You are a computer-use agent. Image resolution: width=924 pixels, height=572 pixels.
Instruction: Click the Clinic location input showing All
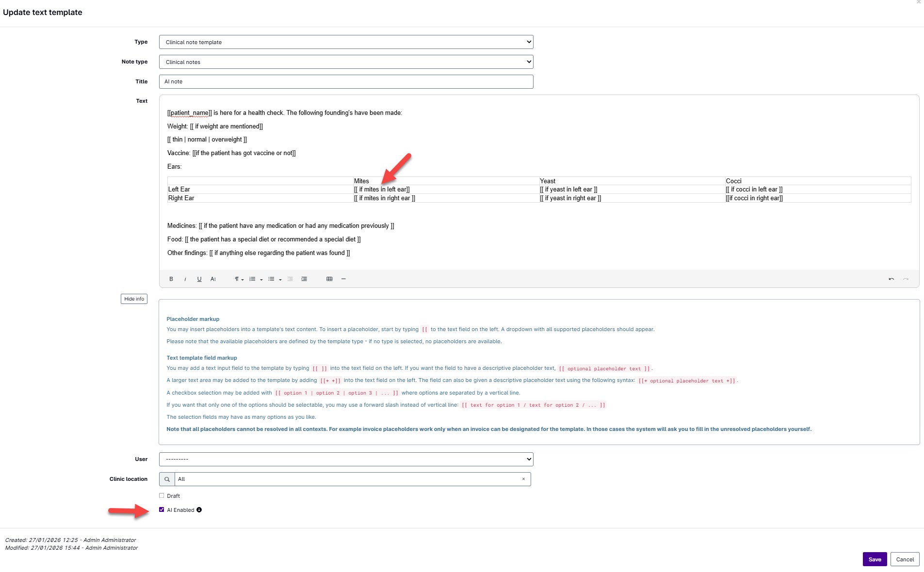tap(353, 479)
